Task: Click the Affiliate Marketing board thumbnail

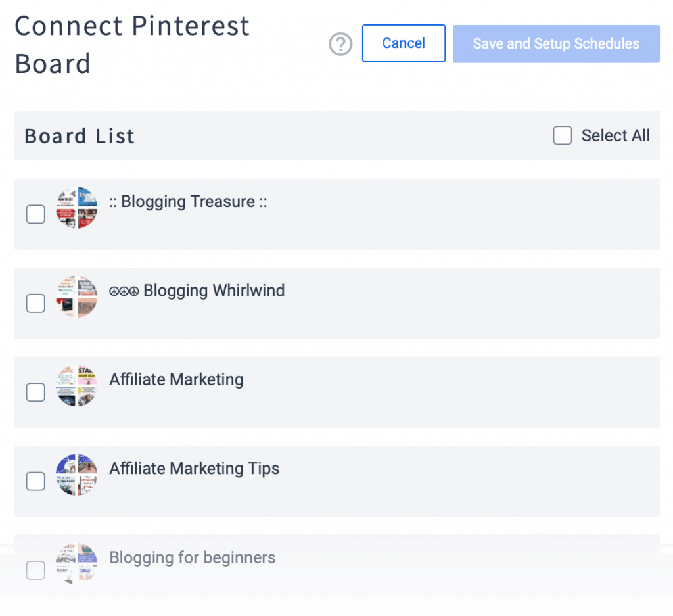Action: coord(76,385)
